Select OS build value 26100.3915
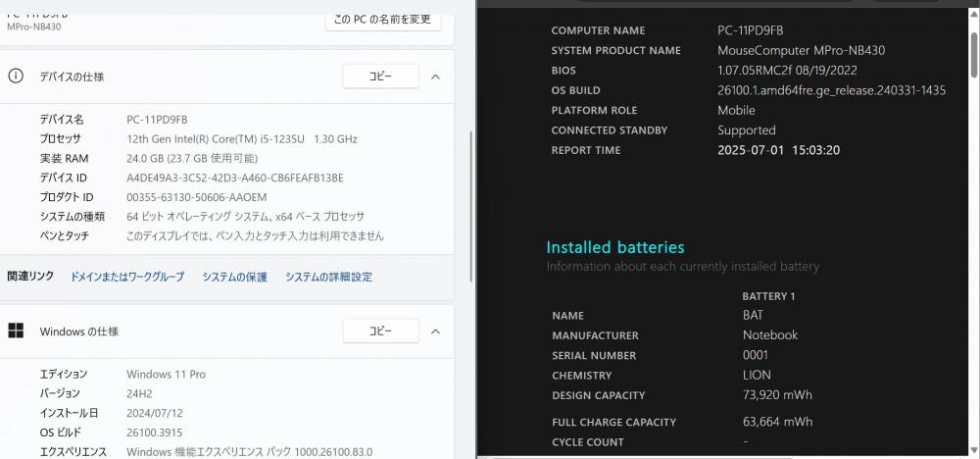Viewport: 980px width, 459px height. click(157, 433)
